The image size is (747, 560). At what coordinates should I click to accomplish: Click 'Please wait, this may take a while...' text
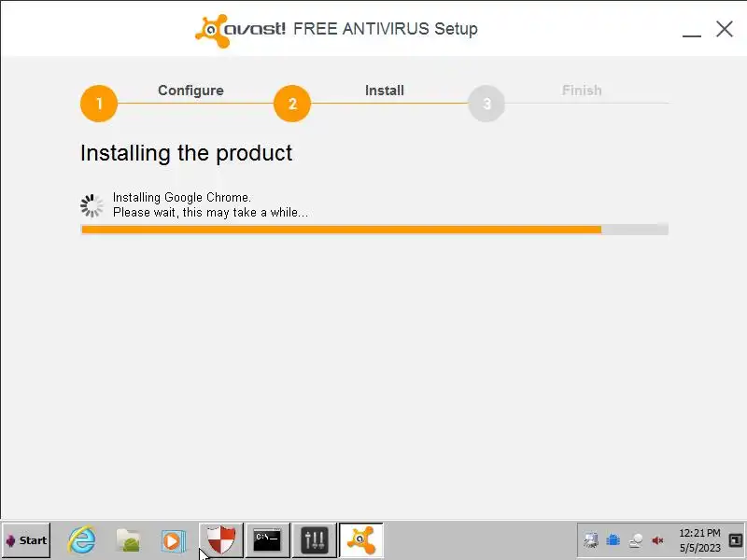pyautogui.click(x=210, y=213)
